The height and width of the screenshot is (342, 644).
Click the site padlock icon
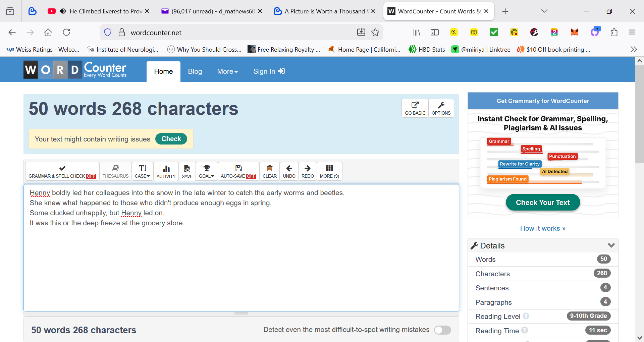(x=122, y=32)
